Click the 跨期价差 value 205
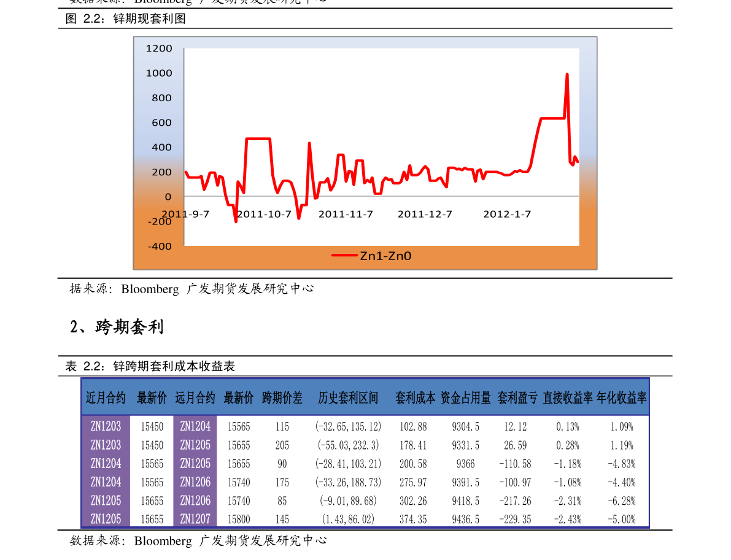The width and height of the screenshot is (731, 560). point(281,445)
